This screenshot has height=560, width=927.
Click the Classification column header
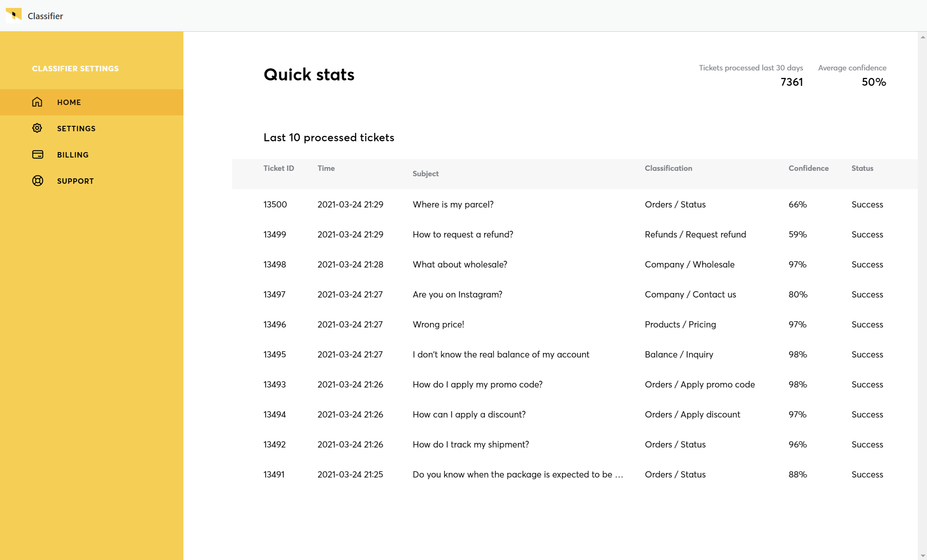click(669, 168)
